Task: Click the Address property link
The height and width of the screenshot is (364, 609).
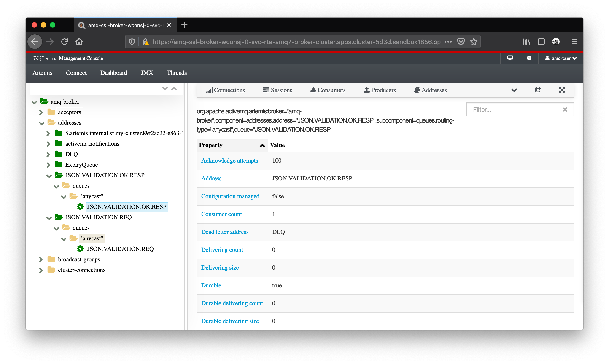Action: (211, 178)
